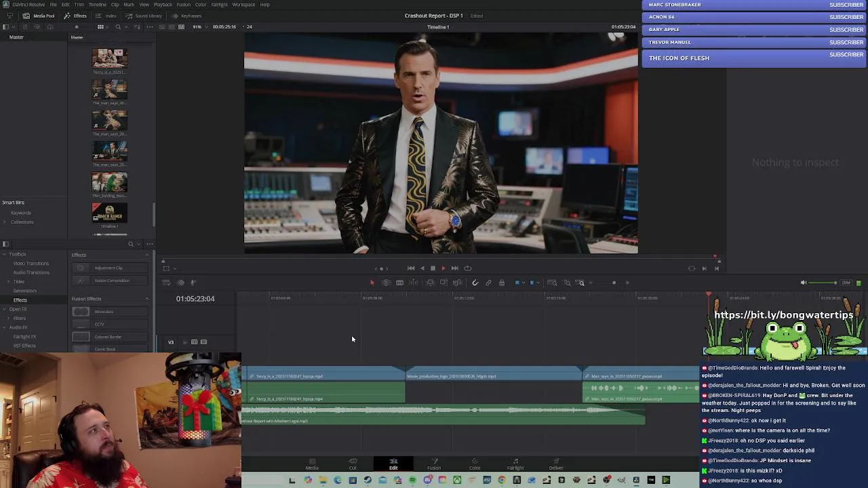Click the play reverse button

click(422, 268)
